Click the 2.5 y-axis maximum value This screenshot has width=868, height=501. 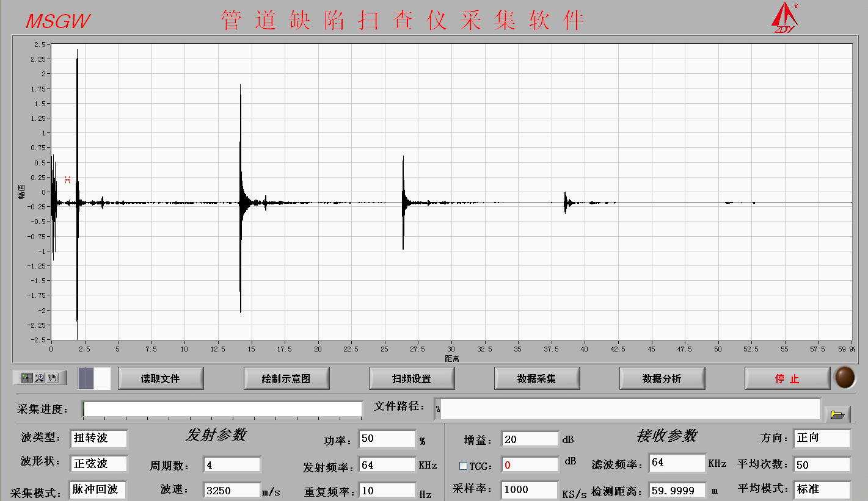tap(39, 45)
